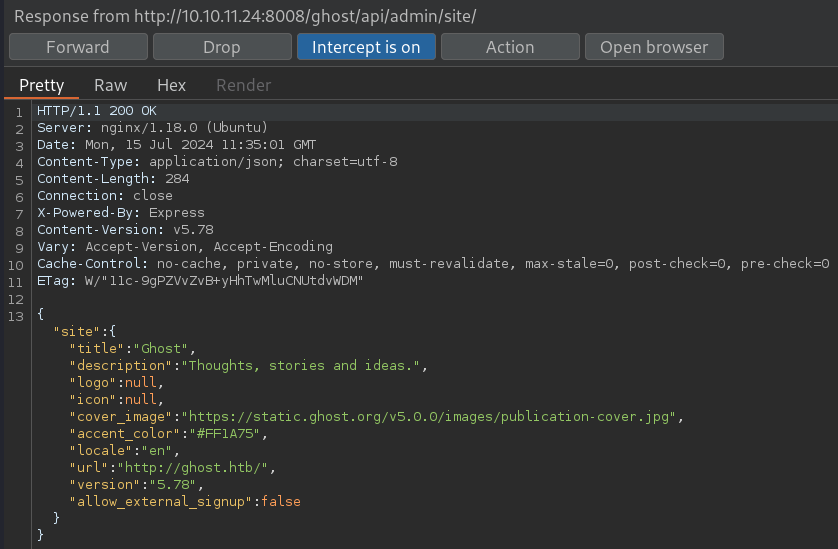Click the Content-Length 284 header
838x549 pixels.
tap(113, 179)
